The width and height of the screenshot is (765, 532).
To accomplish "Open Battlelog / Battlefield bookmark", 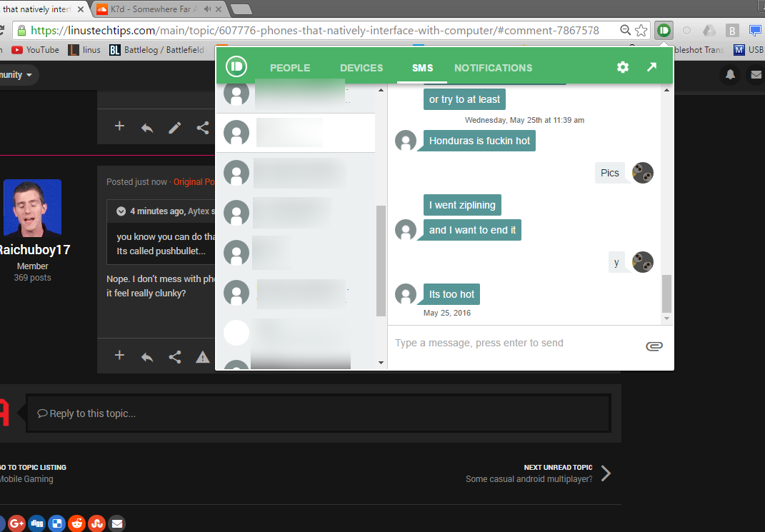I will (x=156, y=50).
